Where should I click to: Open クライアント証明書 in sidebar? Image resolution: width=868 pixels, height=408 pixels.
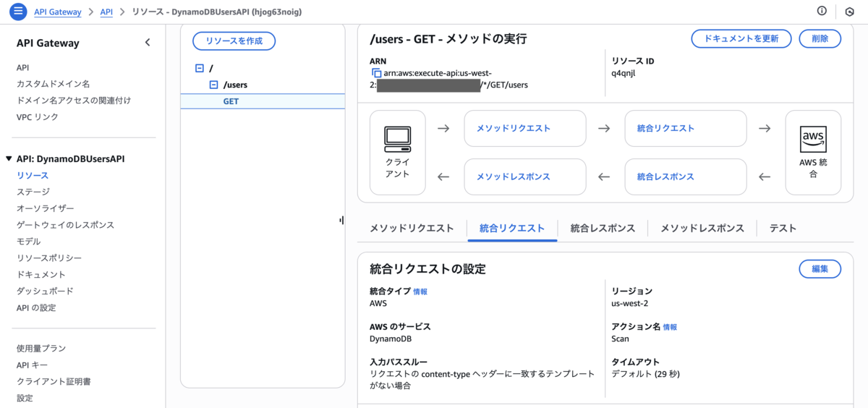54,382
